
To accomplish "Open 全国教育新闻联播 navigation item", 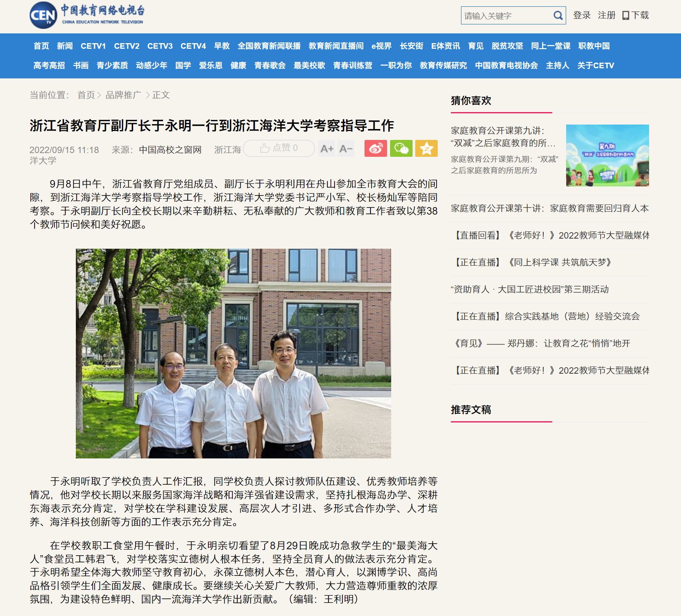I will (269, 46).
